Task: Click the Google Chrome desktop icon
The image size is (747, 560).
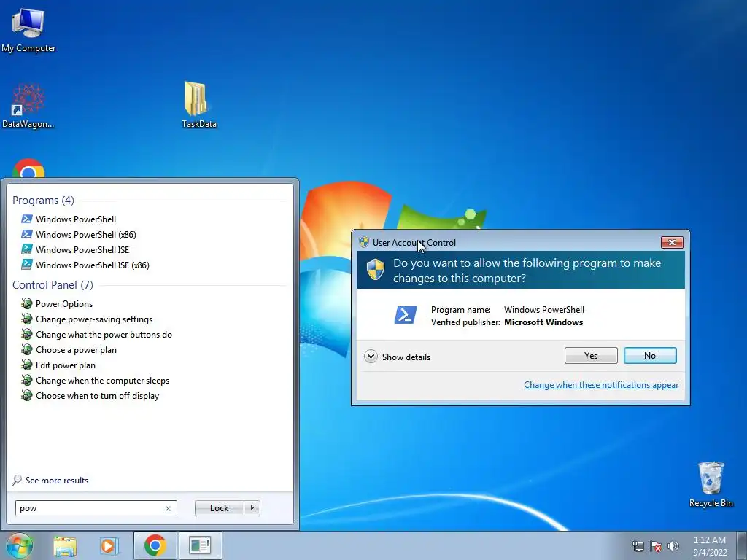Action: coord(28,168)
